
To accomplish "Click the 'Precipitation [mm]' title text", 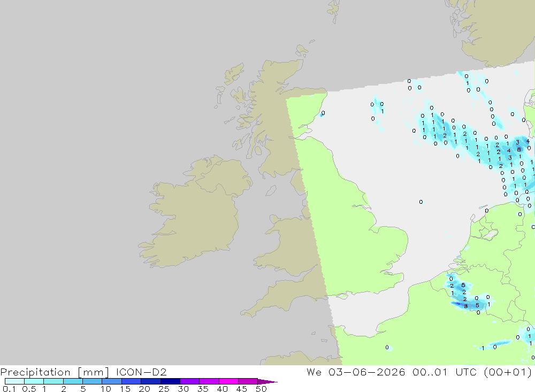I will pyautogui.click(x=55, y=372).
